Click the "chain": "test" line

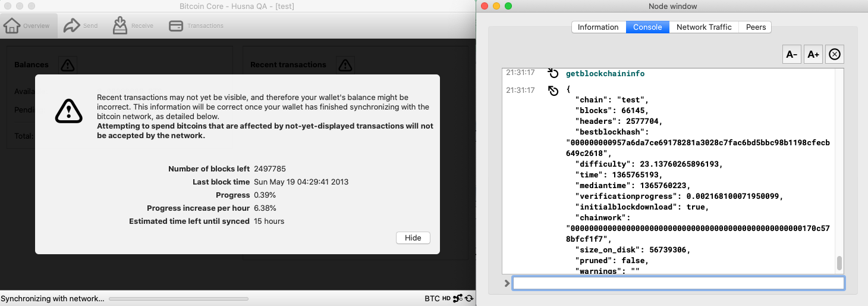pos(612,99)
